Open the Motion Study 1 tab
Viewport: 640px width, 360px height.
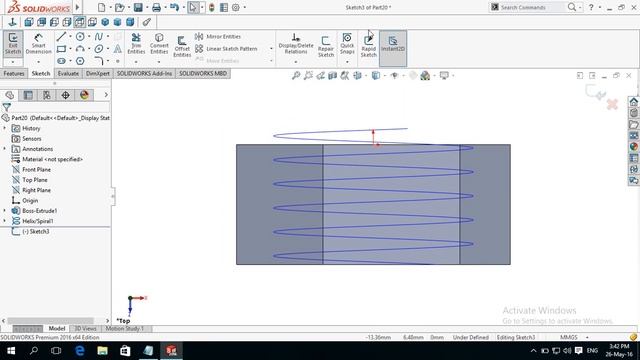[x=125, y=329]
